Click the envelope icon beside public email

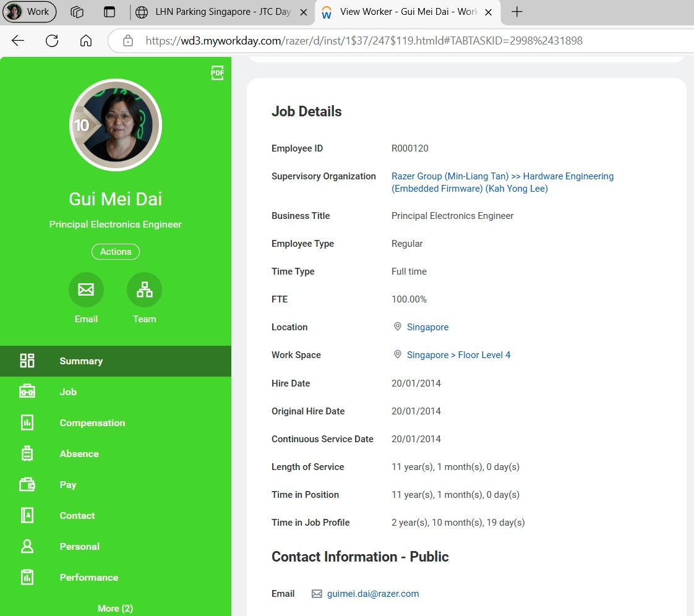tap(317, 594)
